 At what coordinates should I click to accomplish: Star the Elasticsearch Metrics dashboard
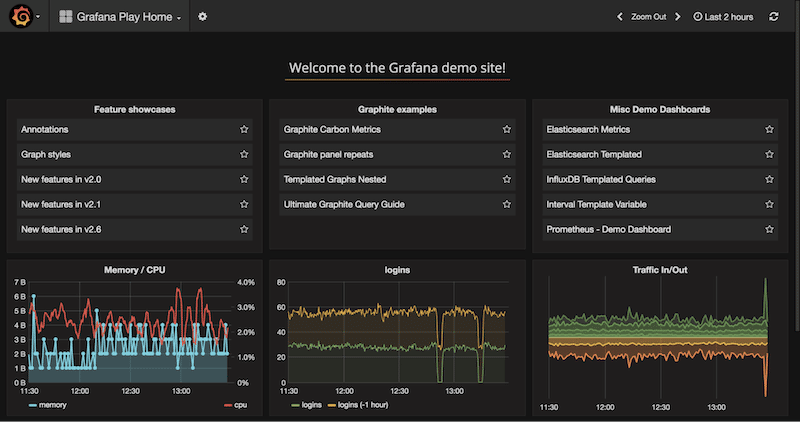pyautogui.click(x=769, y=130)
